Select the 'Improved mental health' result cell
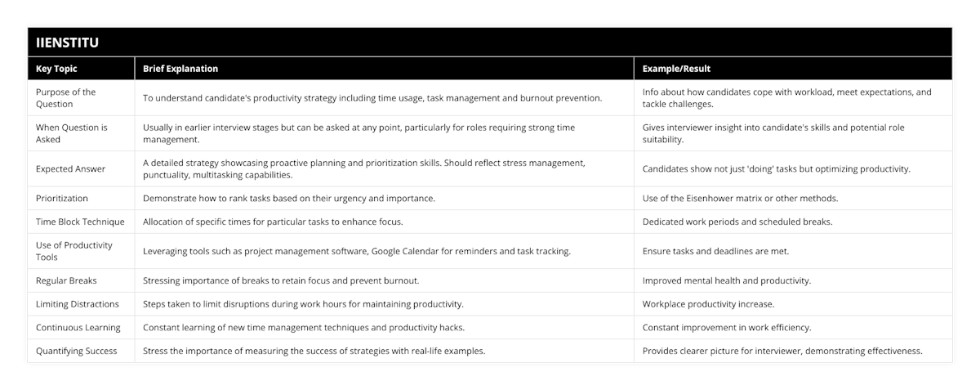This screenshot has height=390, width=980. coord(727,280)
